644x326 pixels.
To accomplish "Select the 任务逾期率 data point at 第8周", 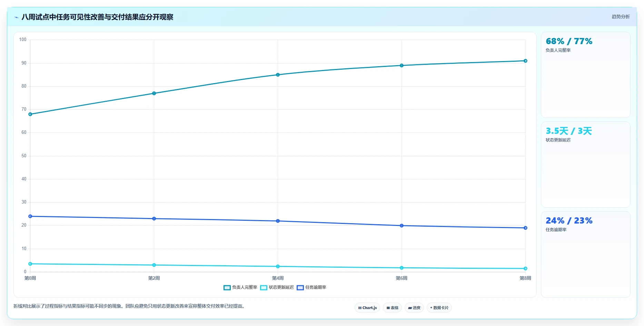I will 525,228.
